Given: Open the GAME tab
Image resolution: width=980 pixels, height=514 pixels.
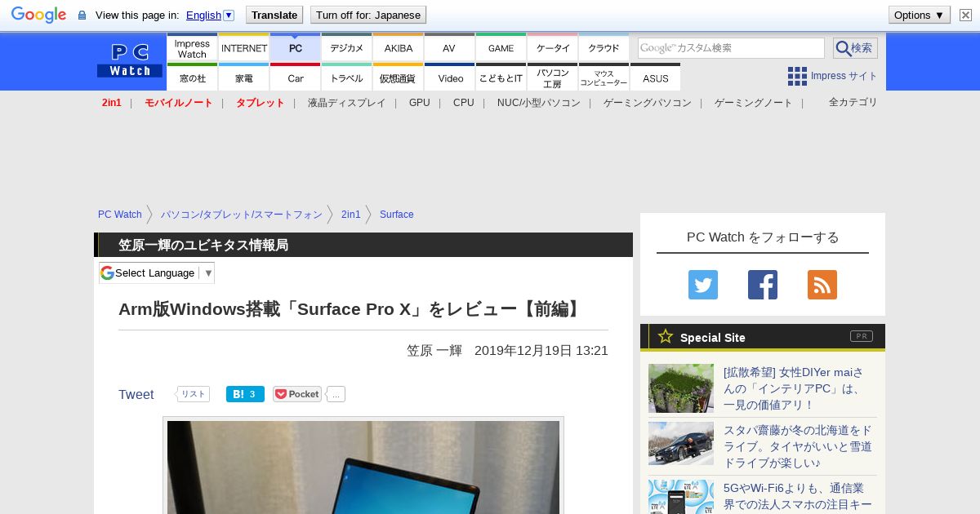Looking at the screenshot, I should pos(501,48).
